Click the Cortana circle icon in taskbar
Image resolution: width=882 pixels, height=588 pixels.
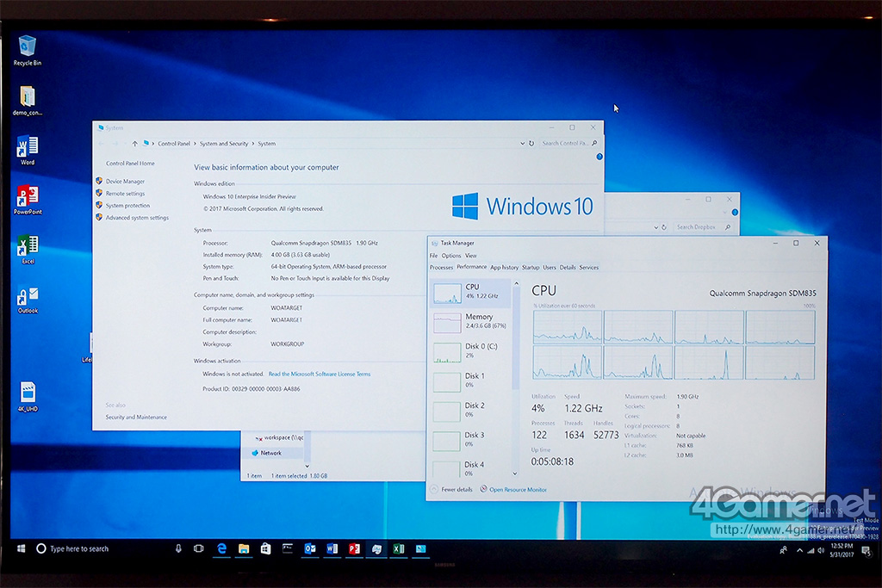tap(40, 548)
